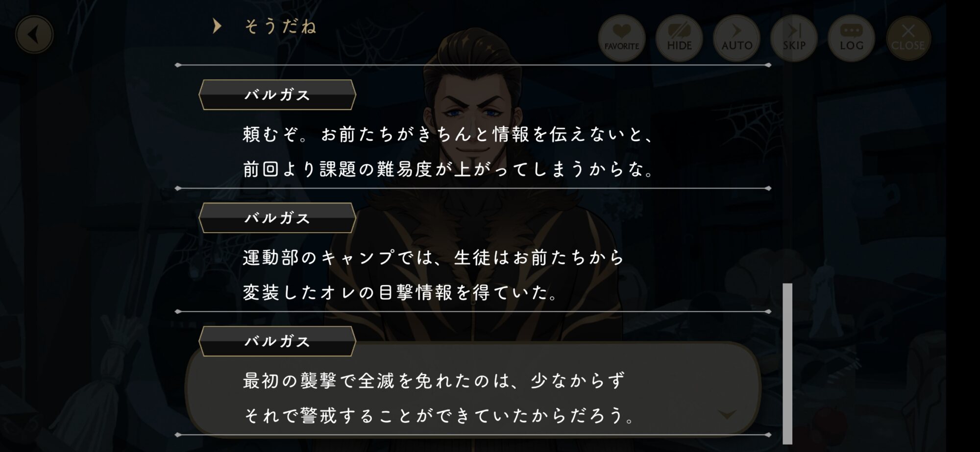Select the choice entry そうだね
980x452 pixels.
coord(280,26)
